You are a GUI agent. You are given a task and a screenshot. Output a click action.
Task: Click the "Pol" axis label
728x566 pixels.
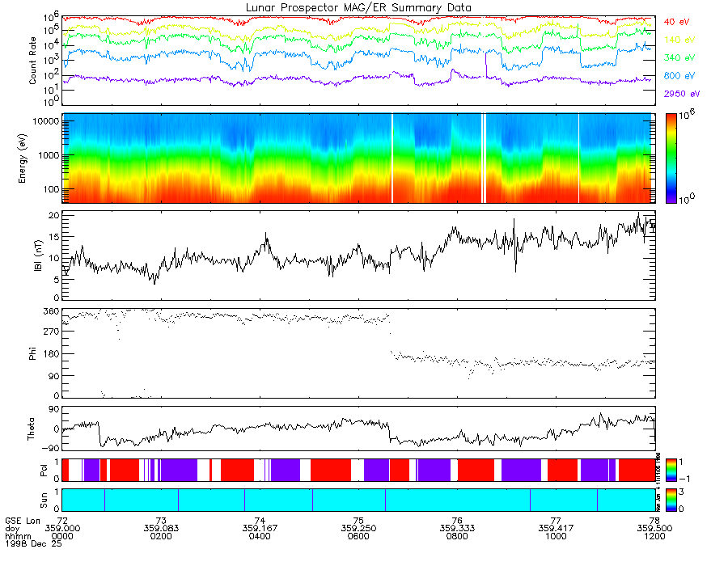pos(44,471)
